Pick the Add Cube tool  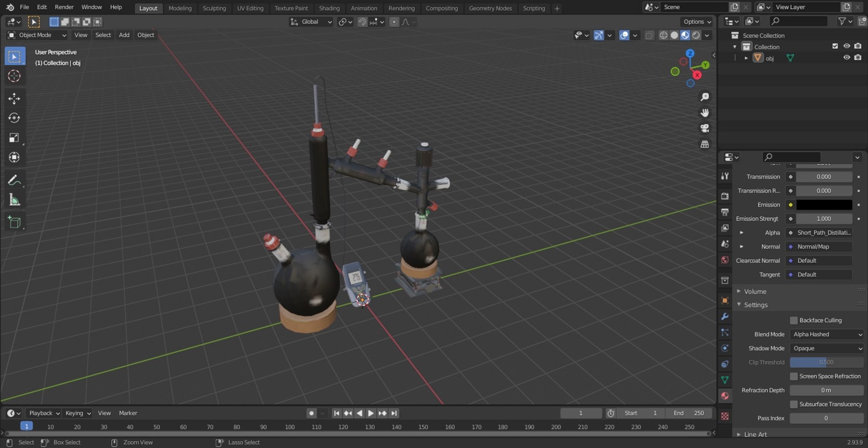[x=14, y=222]
